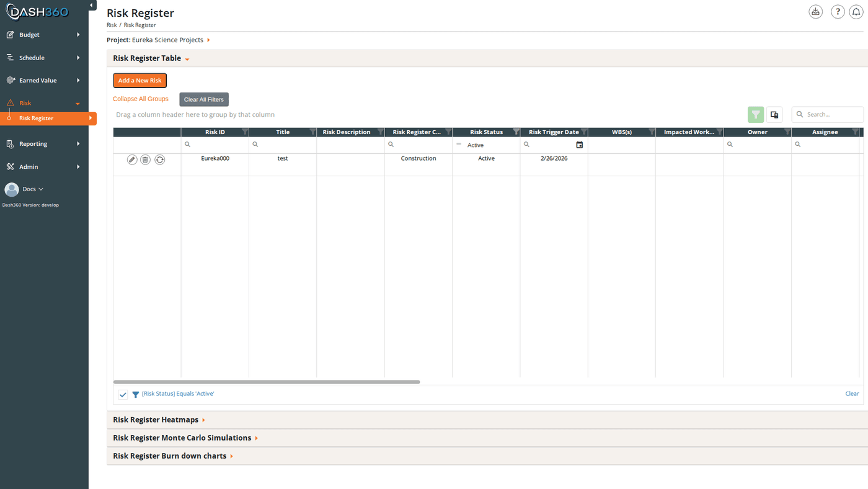Click the delete trash icon on the risk row
The image size is (868, 489).
click(x=145, y=159)
